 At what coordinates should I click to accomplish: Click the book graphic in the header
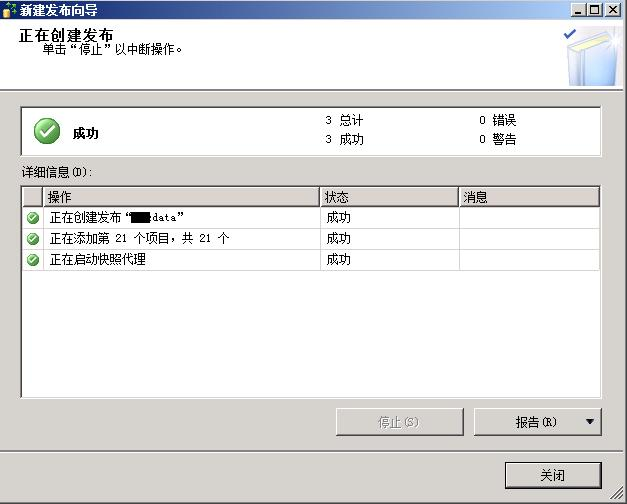coord(592,60)
